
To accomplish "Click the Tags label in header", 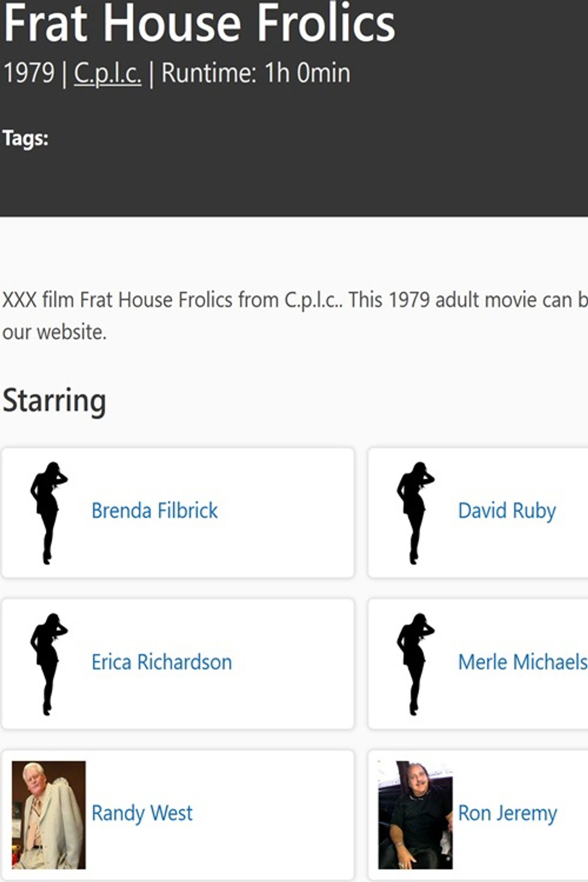I will 26,138.
